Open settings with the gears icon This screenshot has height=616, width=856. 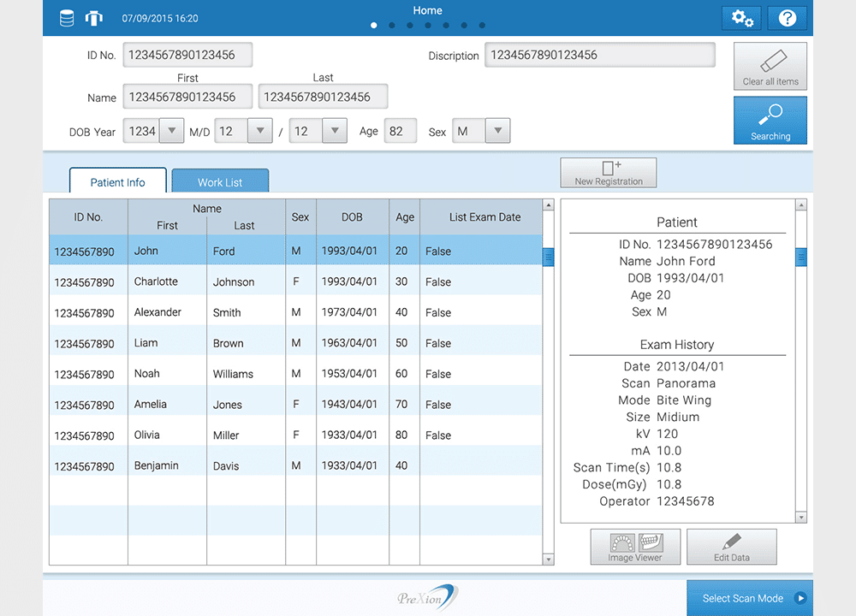point(741,18)
